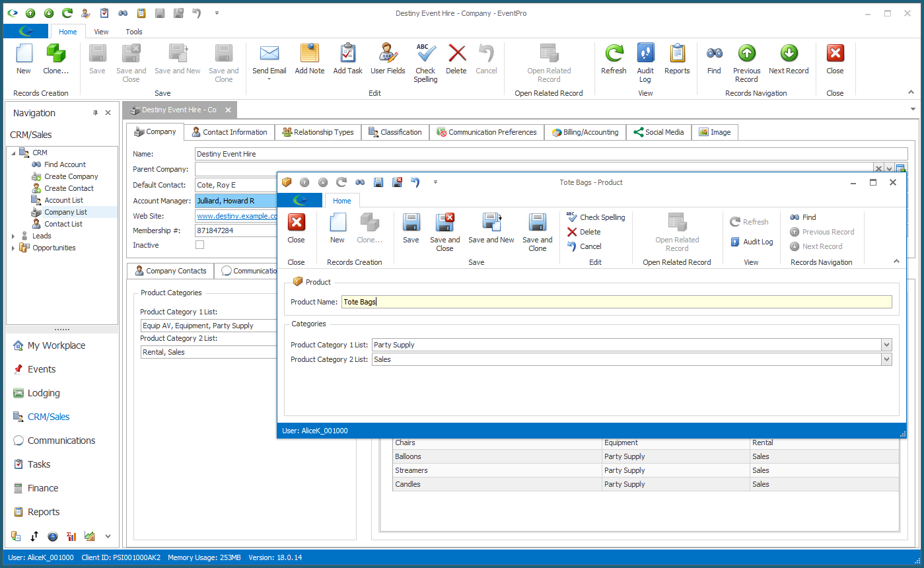Click Save in Tote Bags product ribbon

coord(411,229)
